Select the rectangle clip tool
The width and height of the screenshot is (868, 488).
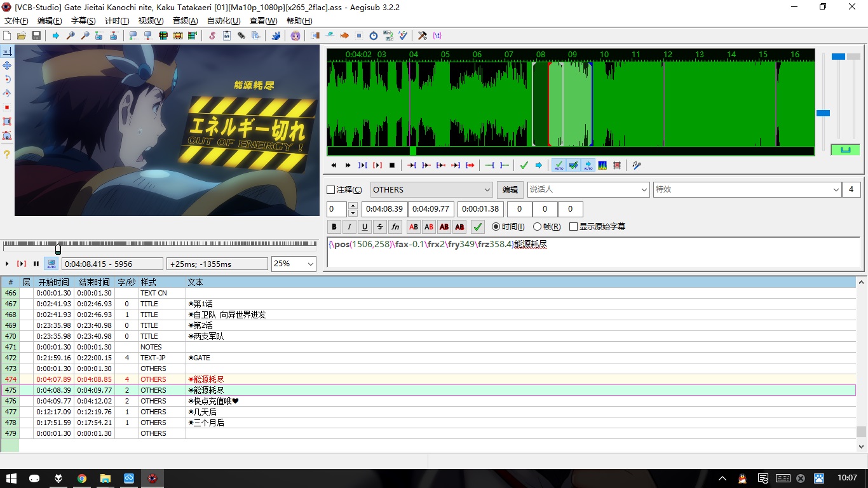[7, 121]
